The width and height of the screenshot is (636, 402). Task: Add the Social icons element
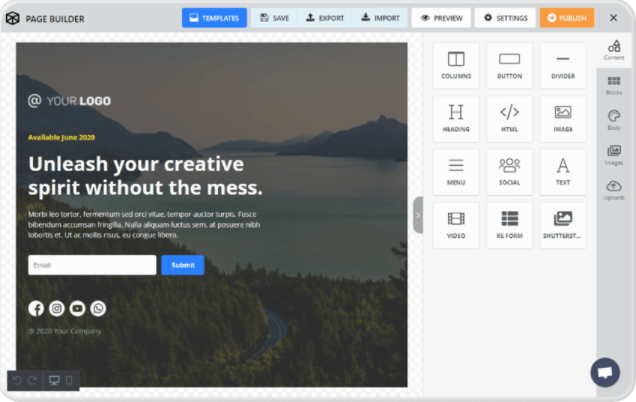(x=509, y=172)
